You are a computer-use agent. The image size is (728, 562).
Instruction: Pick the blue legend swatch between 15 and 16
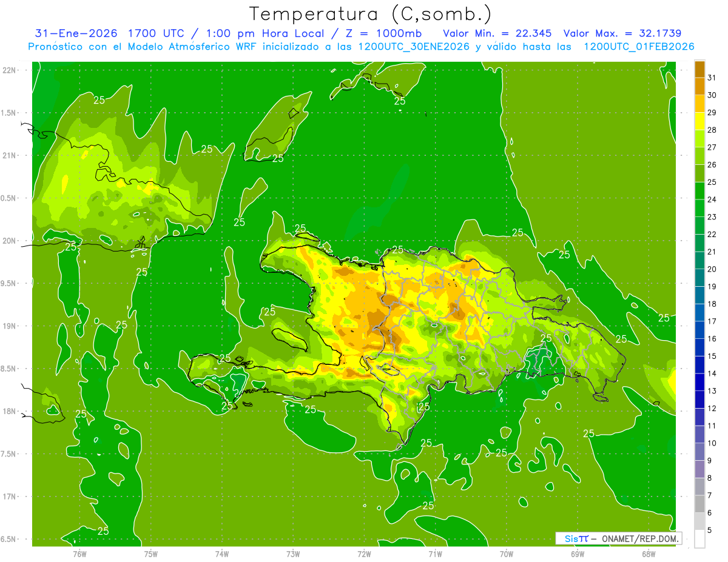click(x=699, y=347)
